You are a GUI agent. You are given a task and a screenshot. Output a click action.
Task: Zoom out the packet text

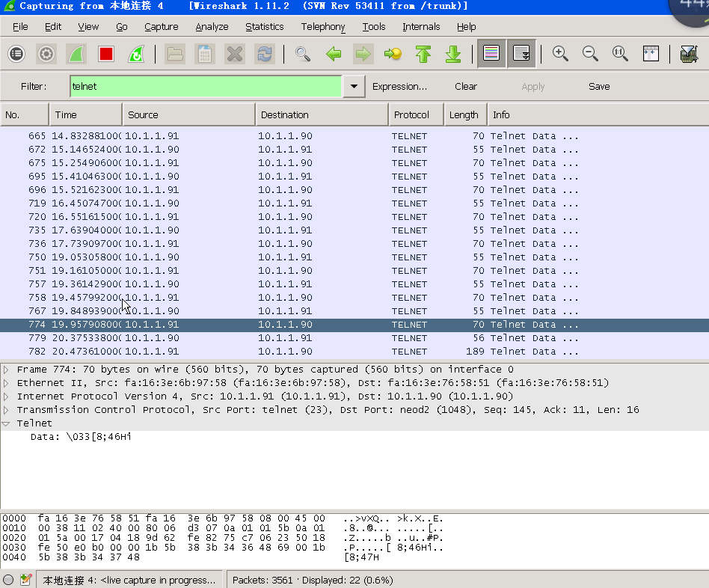pyautogui.click(x=590, y=54)
